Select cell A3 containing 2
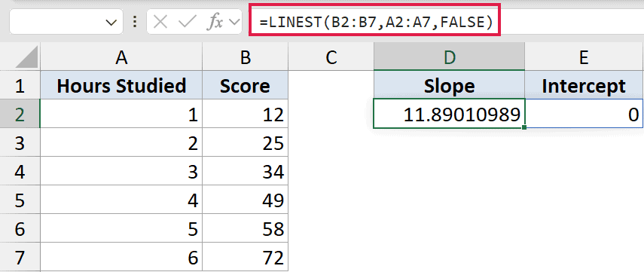This screenshot has height=272, width=644. [x=121, y=142]
